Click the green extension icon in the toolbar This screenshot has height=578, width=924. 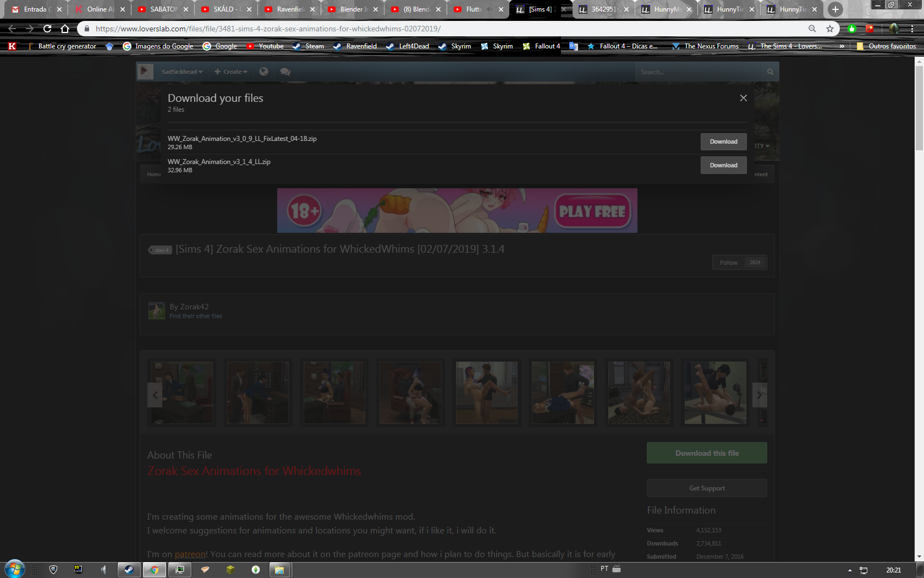pos(852,29)
